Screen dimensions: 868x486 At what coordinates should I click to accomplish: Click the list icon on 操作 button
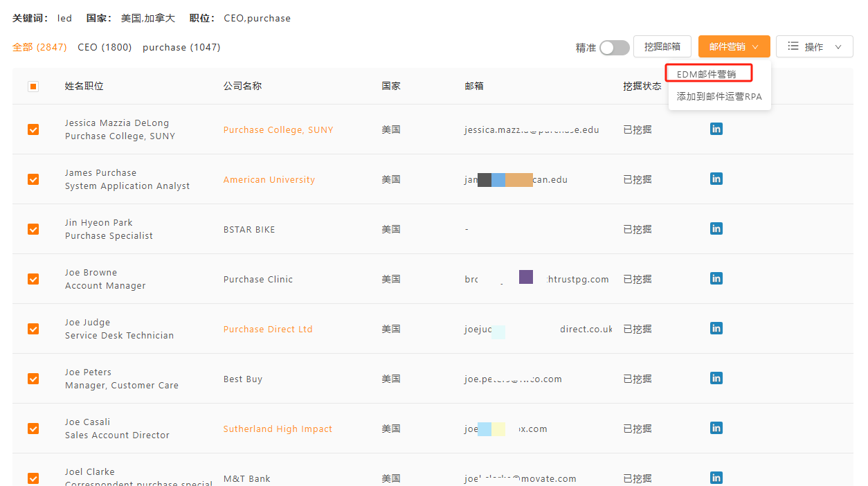[793, 46]
